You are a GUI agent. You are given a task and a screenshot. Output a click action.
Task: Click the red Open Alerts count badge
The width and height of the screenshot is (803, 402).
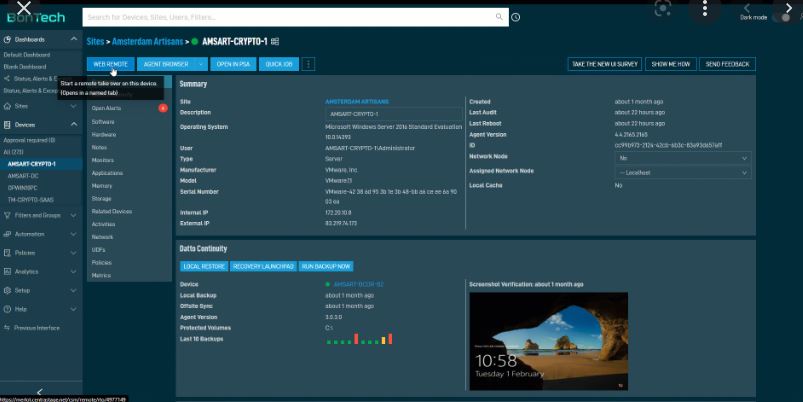coord(163,108)
